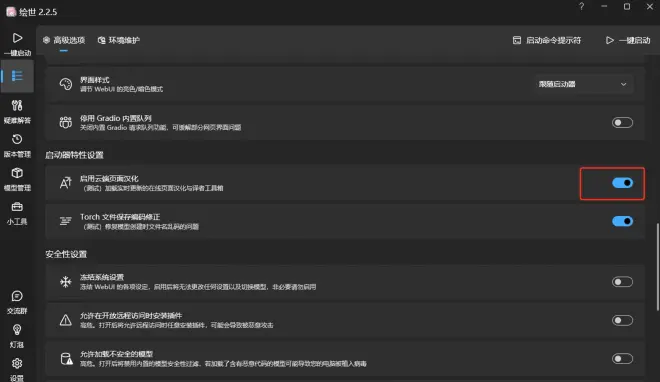
Task: Click the 一键启动 play icon in sidebar
Action: tap(17, 38)
